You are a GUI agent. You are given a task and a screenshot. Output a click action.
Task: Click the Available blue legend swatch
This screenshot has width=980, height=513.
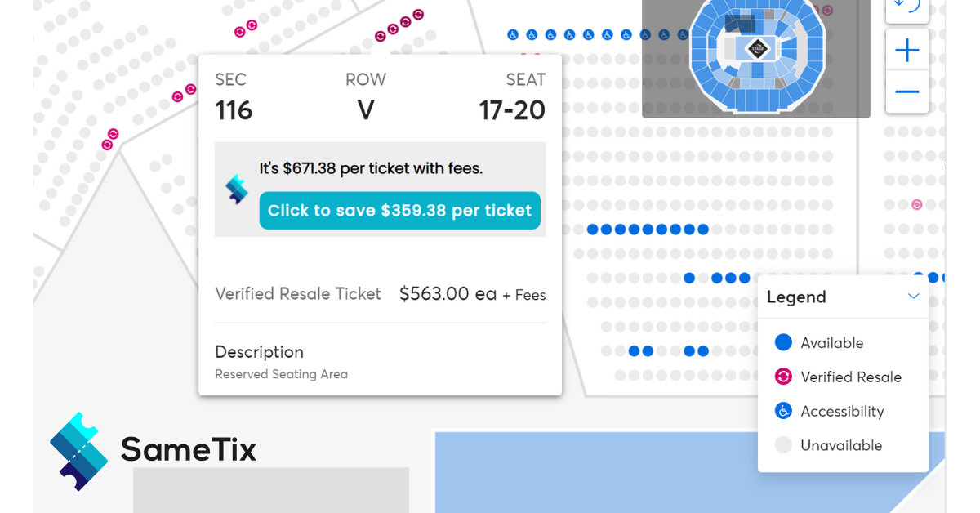click(783, 342)
